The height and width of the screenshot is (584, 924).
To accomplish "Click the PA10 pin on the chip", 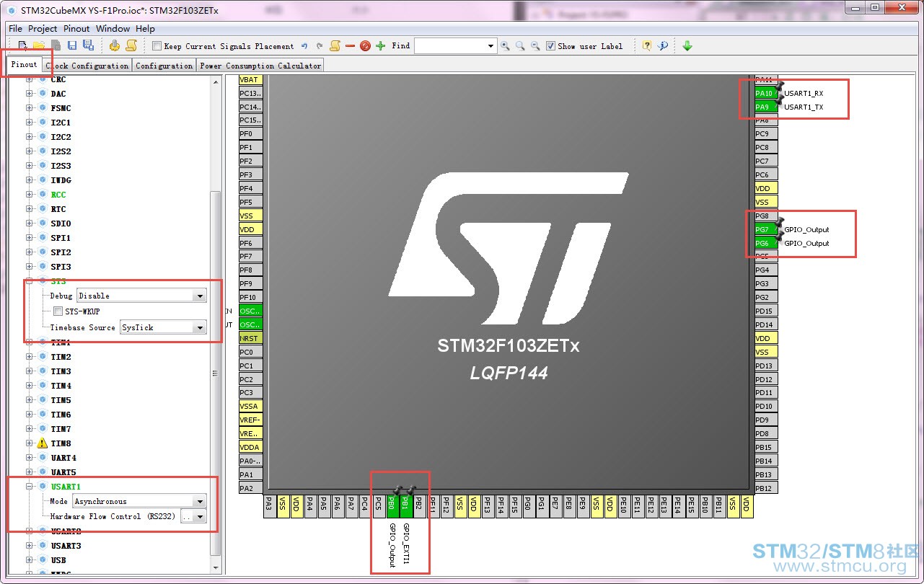I will point(765,93).
